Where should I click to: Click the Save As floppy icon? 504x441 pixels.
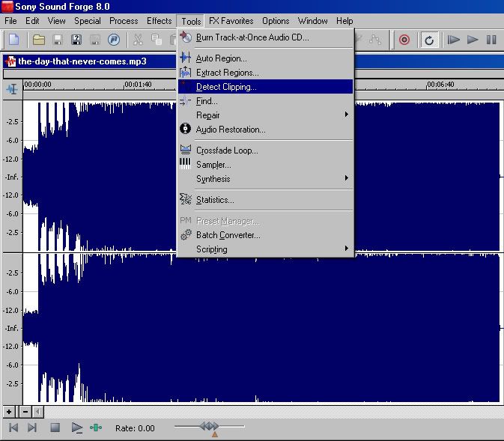tap(76, 40)
